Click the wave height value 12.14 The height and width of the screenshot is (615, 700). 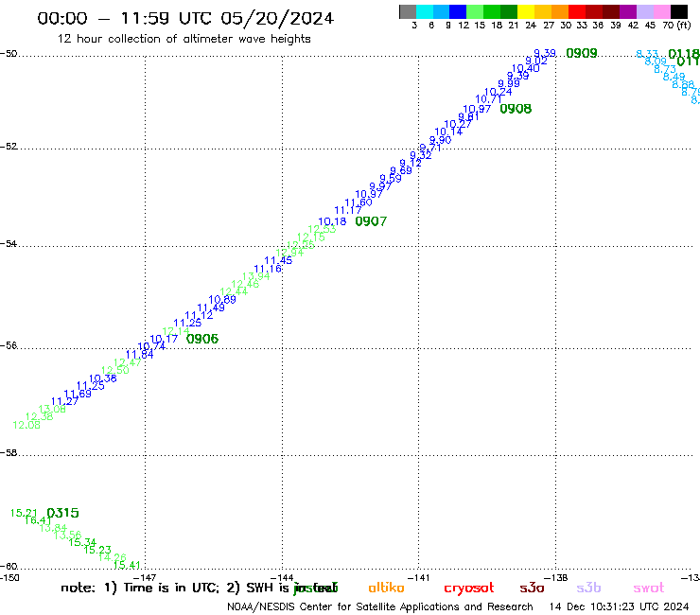coord(175,331)
